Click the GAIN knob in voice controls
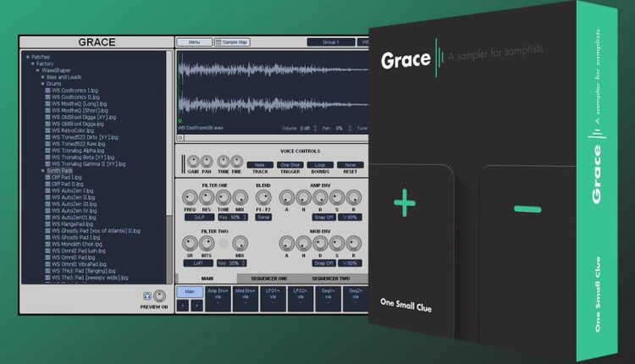The image size is (635, 364). click(192, 160)
